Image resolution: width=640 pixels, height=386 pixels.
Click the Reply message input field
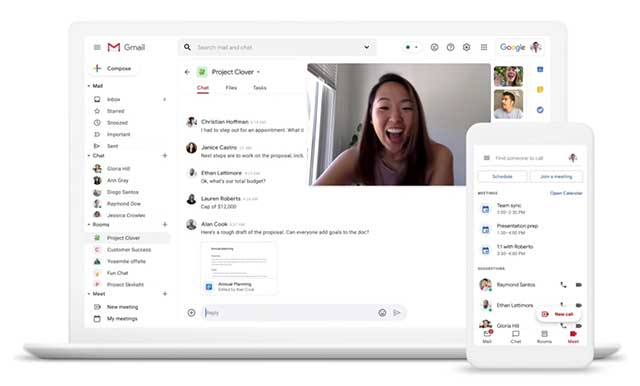click(290, 313)
